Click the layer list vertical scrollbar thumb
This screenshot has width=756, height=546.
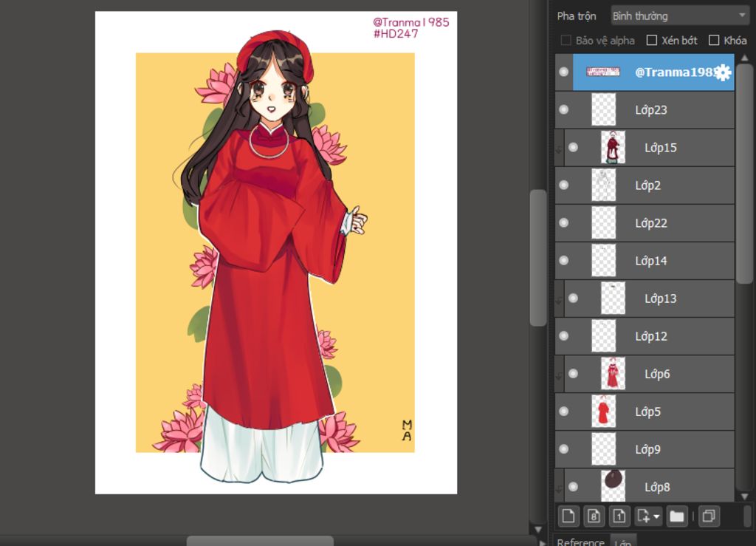(x=744, y=174)
